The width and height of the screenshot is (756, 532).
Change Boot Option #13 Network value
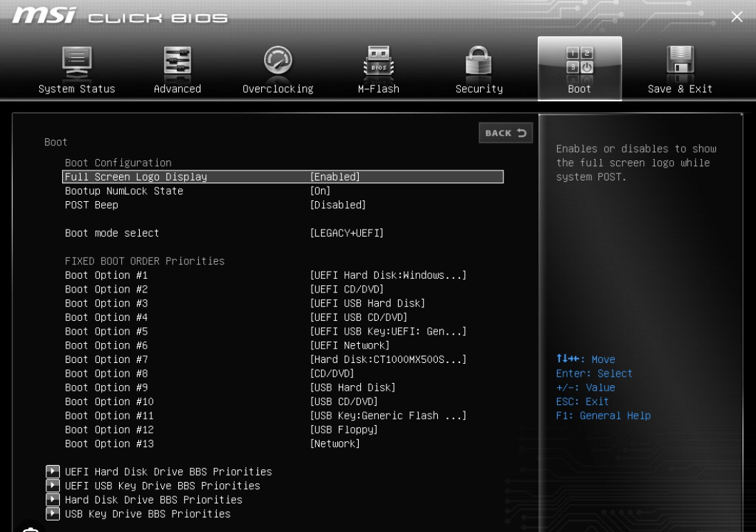(335, 444)
